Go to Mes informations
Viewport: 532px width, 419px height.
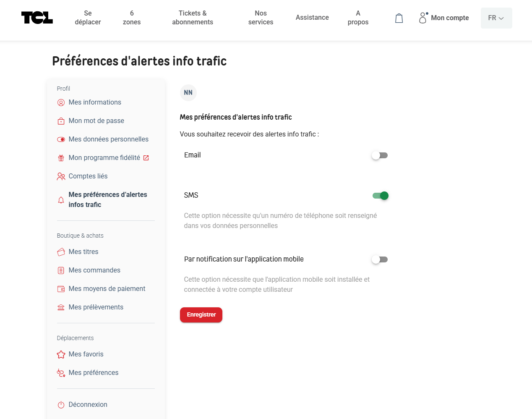pyautogui.click(x=95, y=102)
